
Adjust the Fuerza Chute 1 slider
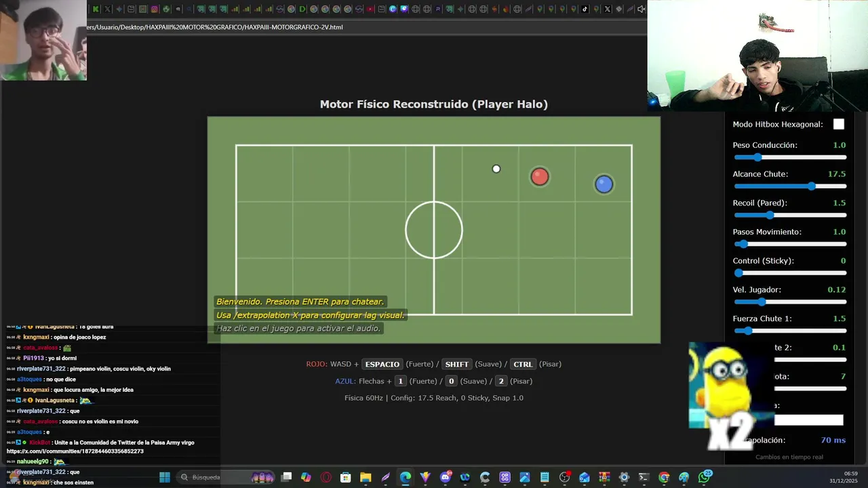(790, 331)
